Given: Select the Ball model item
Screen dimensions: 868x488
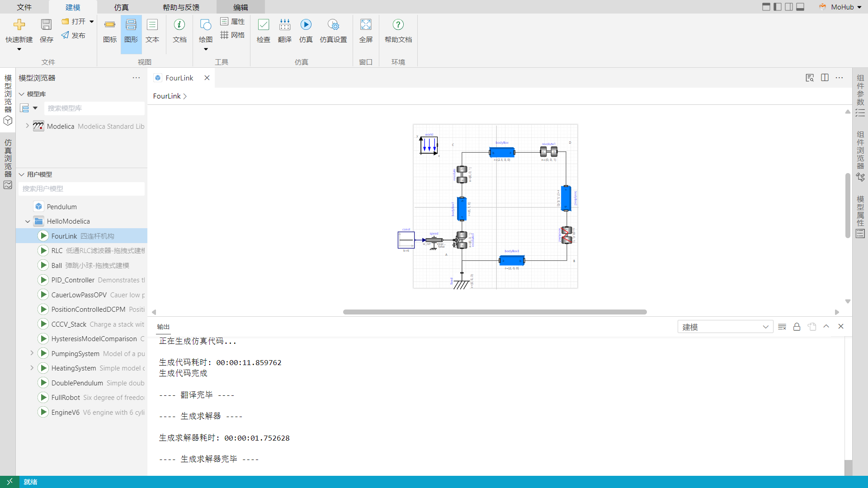Looking at the screenshot, I should tap(81, 265).
